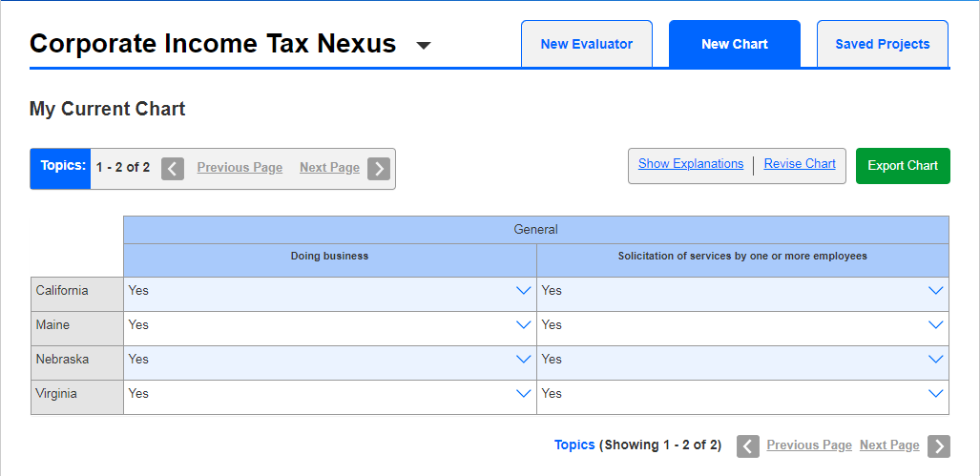Expand Virginia's Doing business chevron
Image resolution: width=980 pixels, height=476 pixels.
[523, 394]
